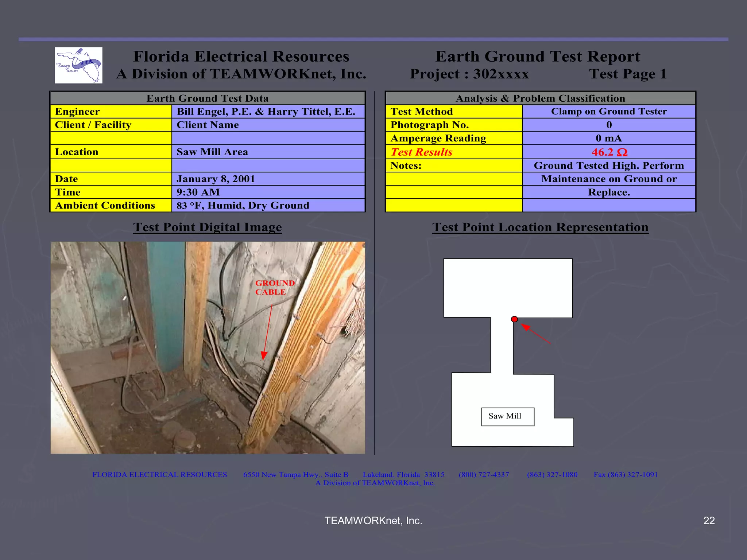
Task: Click the 'Client Name' value cell
Action: (268, 125)
